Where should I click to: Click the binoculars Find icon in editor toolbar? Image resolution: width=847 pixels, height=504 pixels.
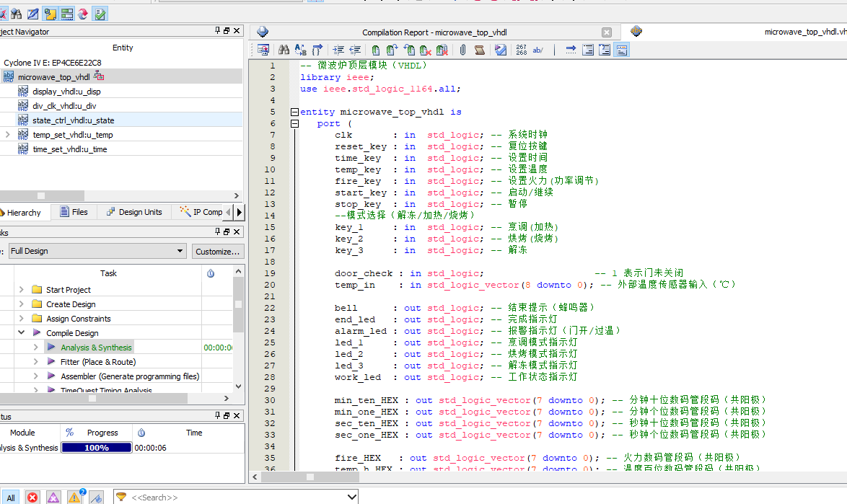284,50
